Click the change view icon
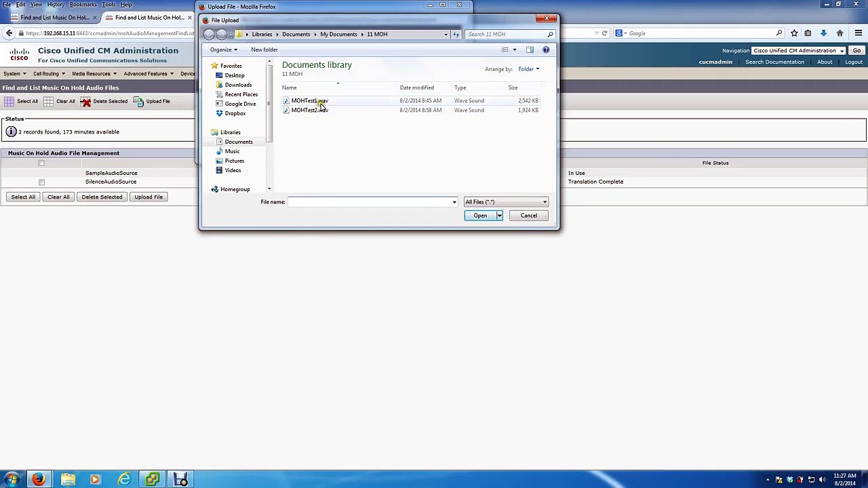868x488 pixels. tap(505, 49)
